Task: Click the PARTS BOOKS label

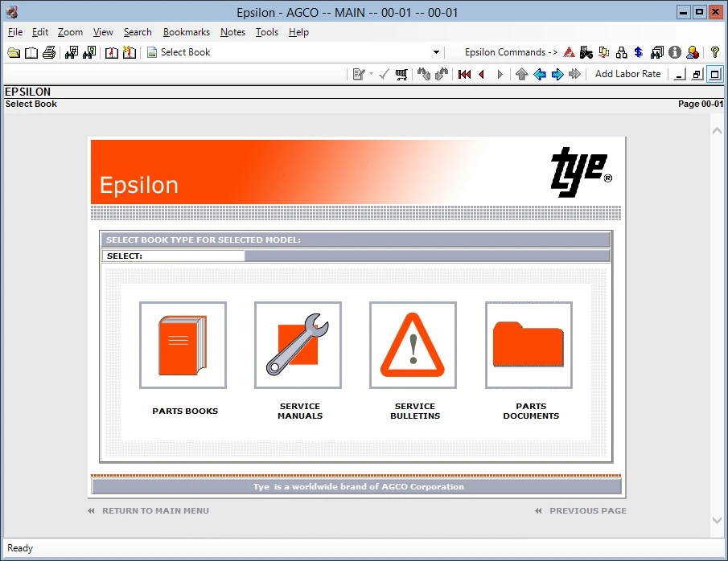Action: tap(185, 412)
